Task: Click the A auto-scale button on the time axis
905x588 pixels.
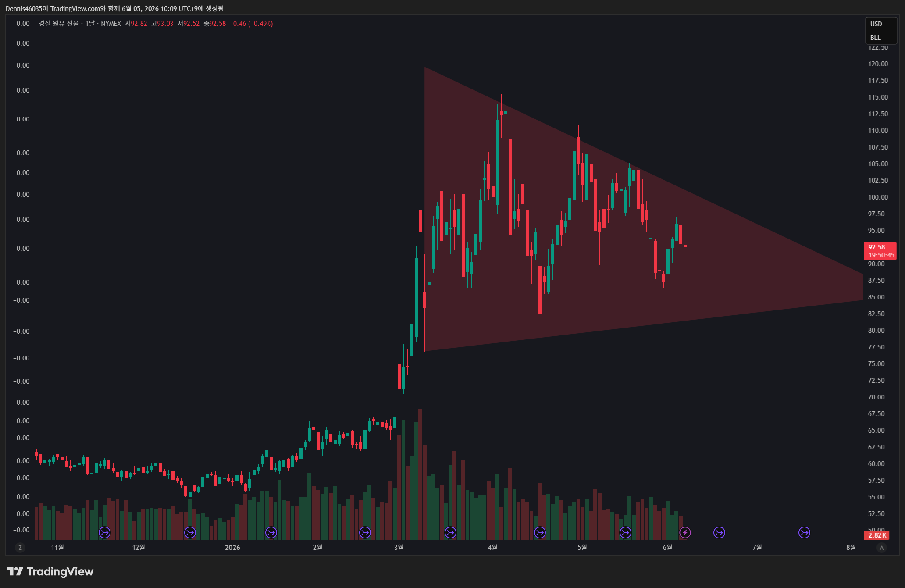Action: [x=882, y=547]
